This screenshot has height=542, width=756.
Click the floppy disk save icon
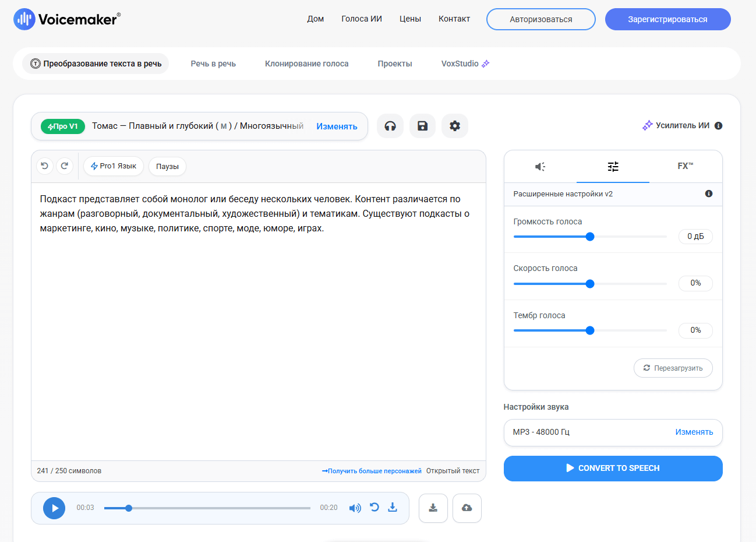click(x=423, y=126)
